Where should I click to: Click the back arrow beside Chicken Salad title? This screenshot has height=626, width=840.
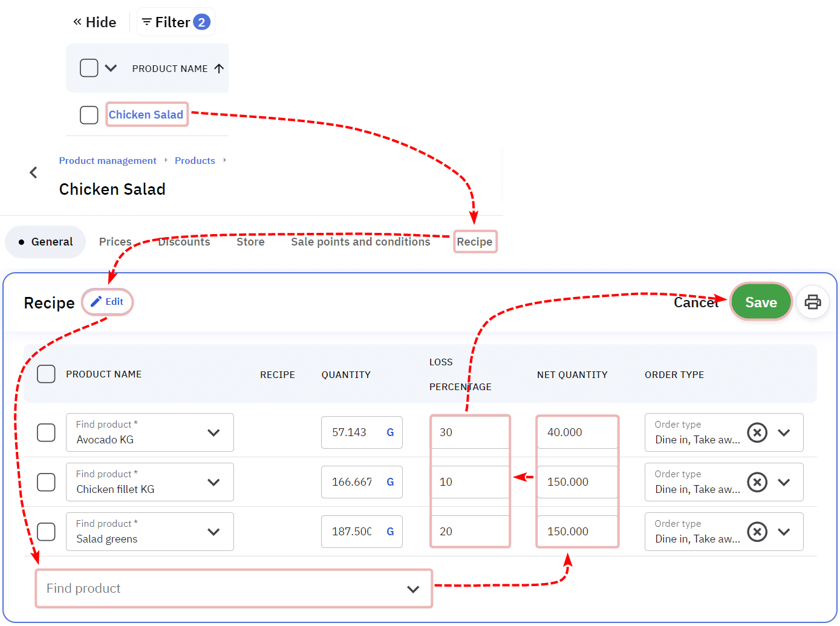tap(34, 172)
